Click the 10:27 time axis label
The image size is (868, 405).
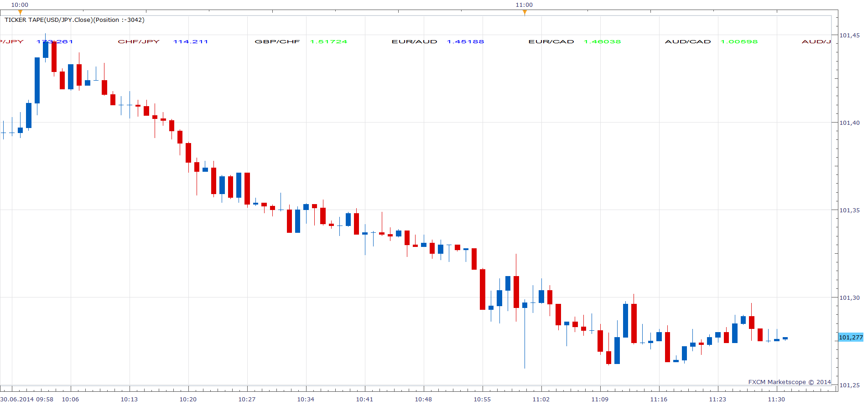247,400
